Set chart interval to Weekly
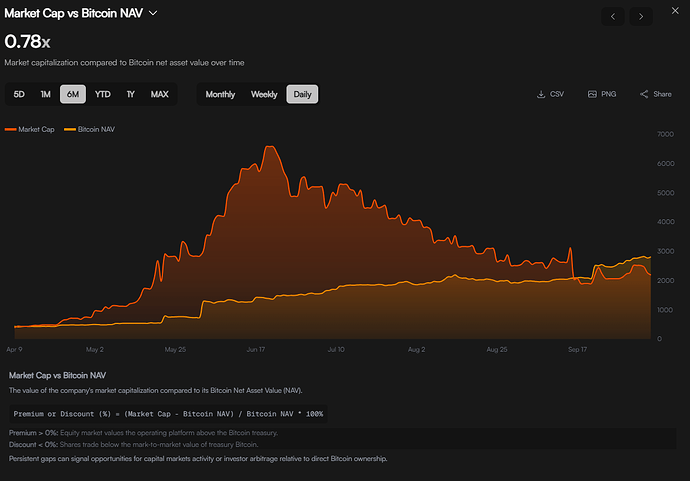The height and width of the screenshot is (481, 690). tap(264, 94)
